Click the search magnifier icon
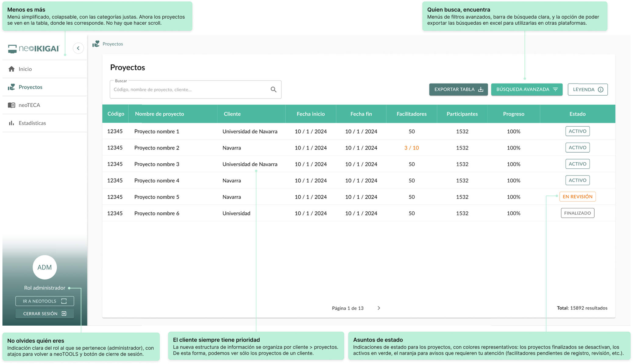The image size is (633, 364). (x=273, y=90)
